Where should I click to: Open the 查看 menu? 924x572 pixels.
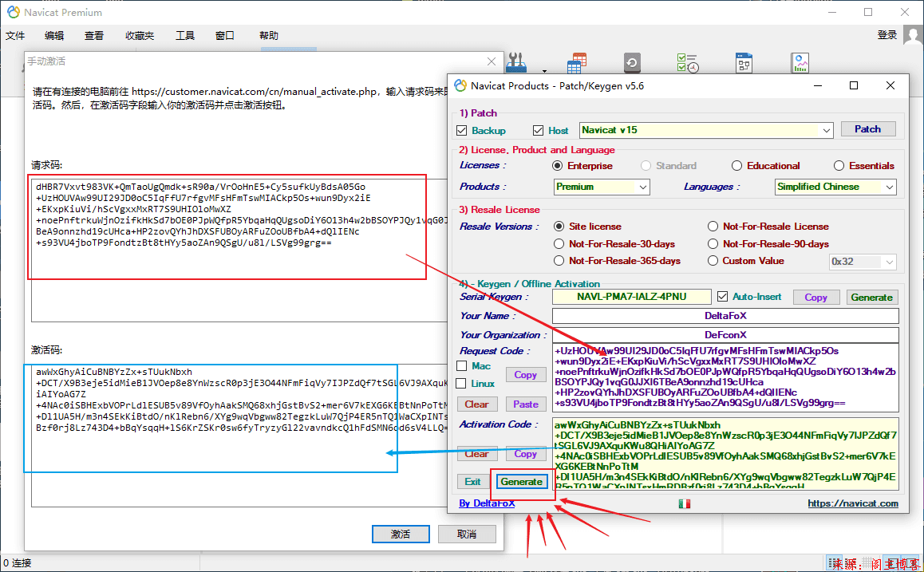coord(93,36)
